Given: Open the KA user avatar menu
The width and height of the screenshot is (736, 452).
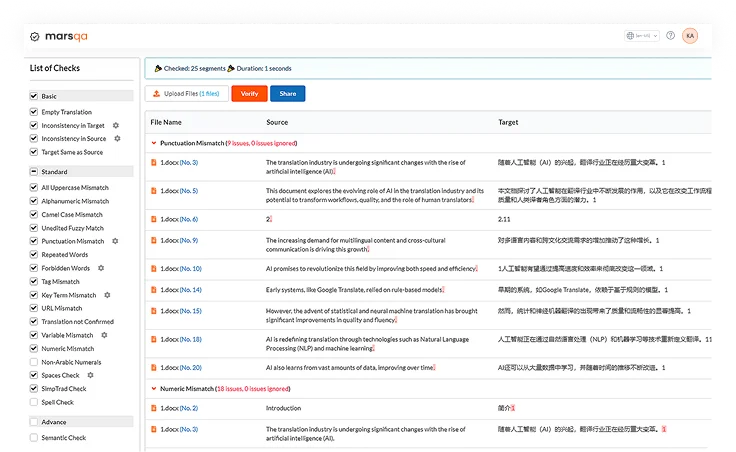Looking at the screenshot, I should tap(690, 36).
